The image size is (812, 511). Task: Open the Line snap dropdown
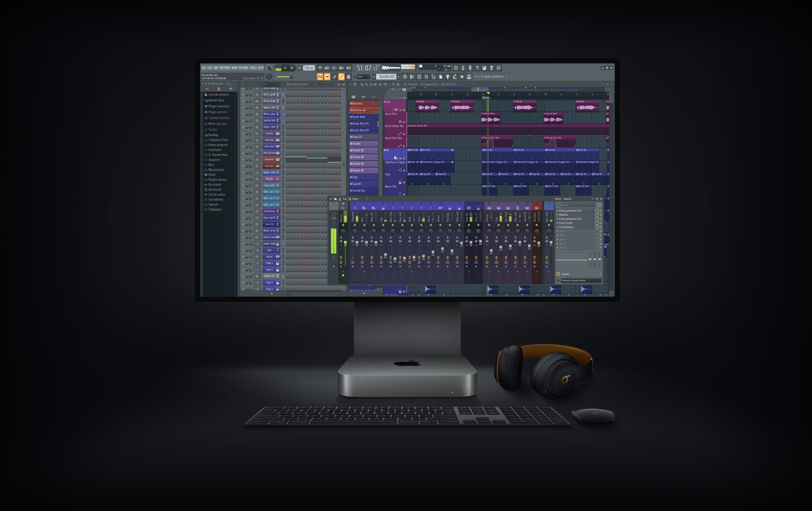tap(363, 77)
